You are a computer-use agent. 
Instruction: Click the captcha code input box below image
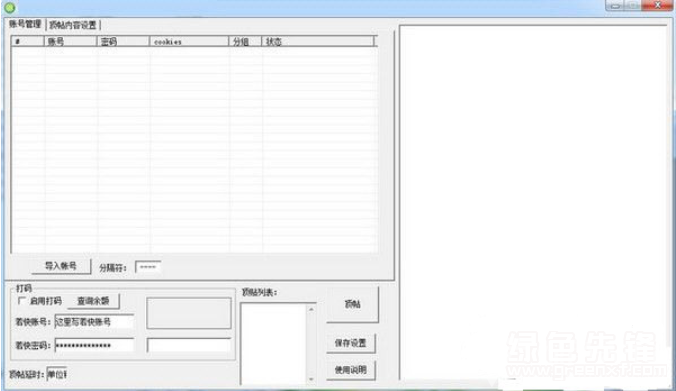(189, 345)
